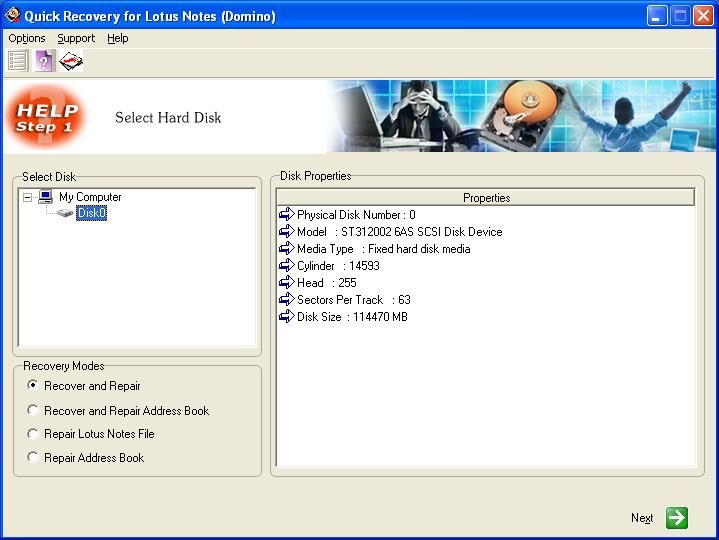Click the My Computer icon in tree
719x540 pixels.
[x=45, y=197]
